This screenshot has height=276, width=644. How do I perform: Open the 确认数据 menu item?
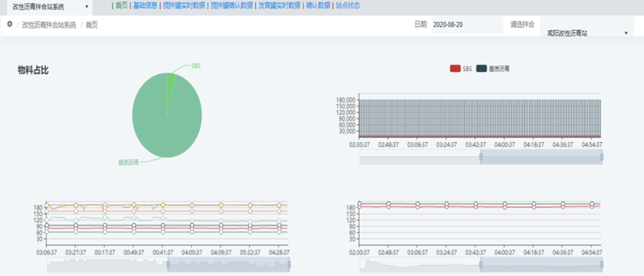[318, 5]
